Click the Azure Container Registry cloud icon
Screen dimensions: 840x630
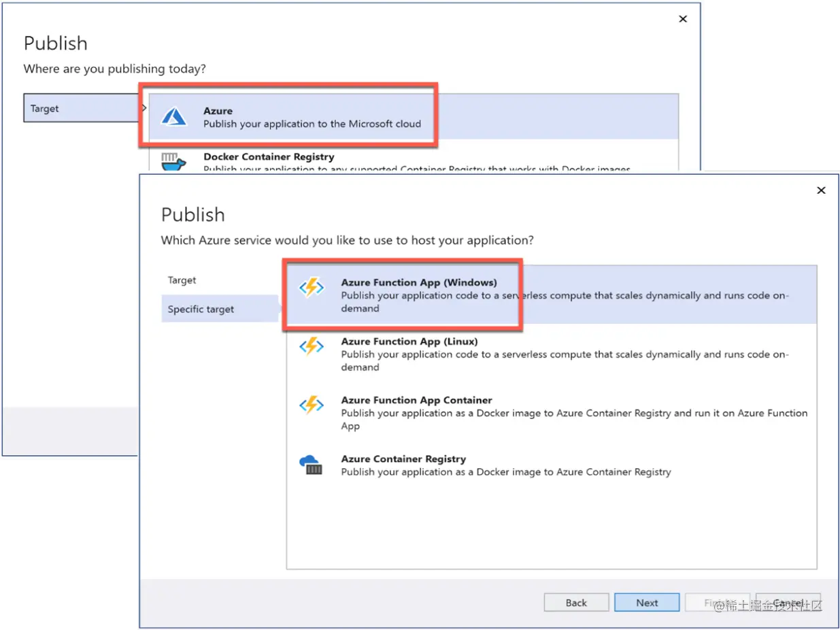tap(312, 465)
